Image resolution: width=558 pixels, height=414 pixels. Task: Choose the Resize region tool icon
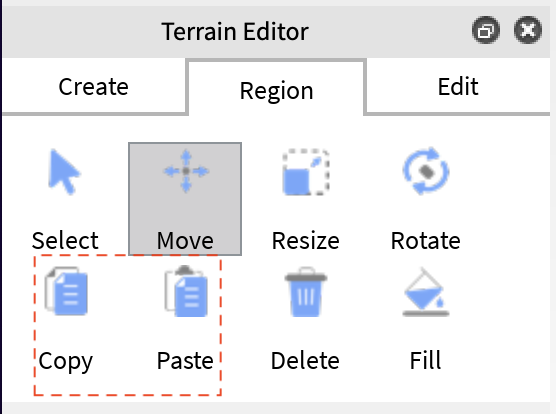tap(306, 172)
